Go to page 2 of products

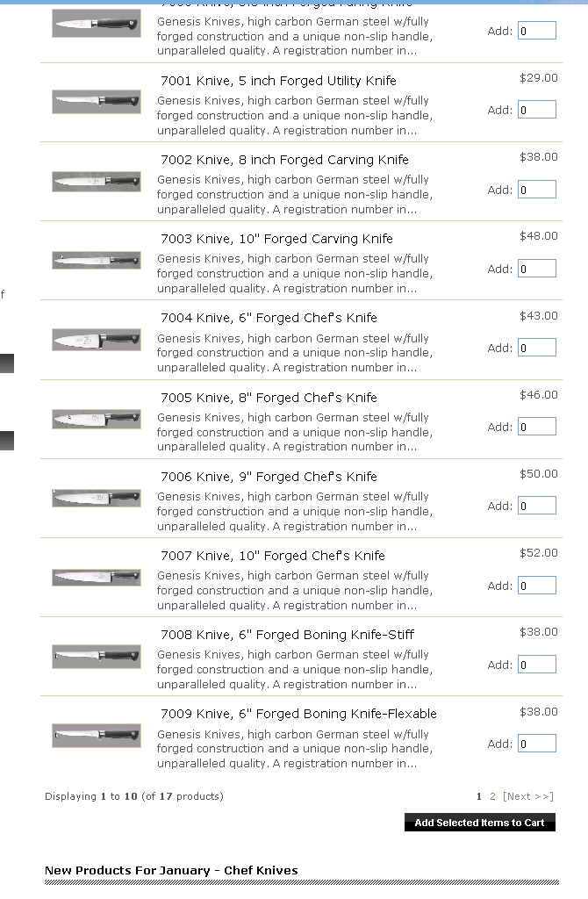pos(492,796)
